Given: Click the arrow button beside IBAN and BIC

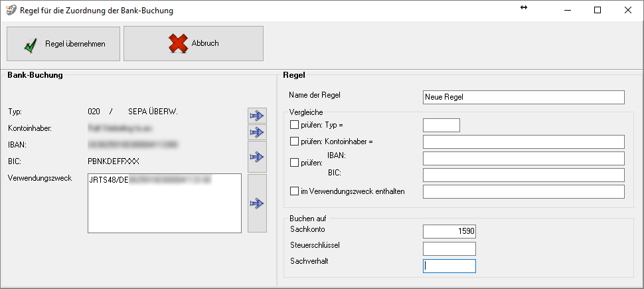Looking at the screenshot, I should tap(256, 157).
